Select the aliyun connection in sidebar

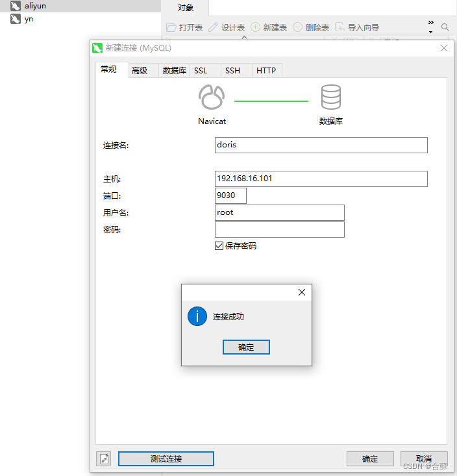click(x=80, y=6)
